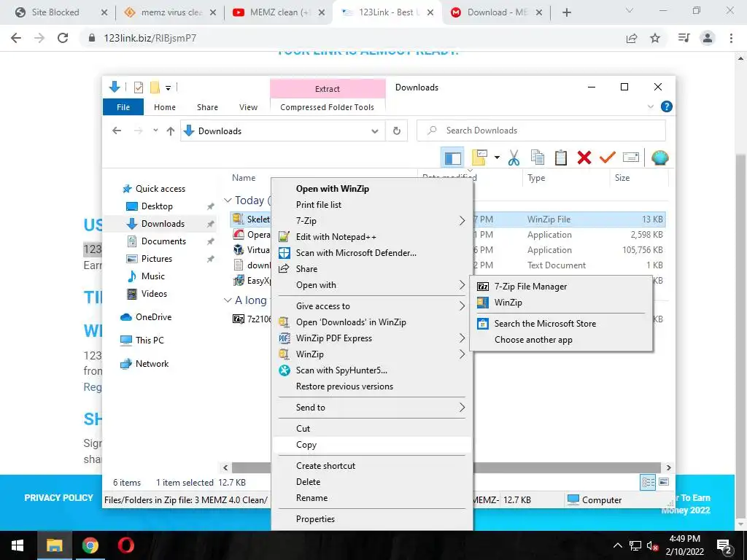Show hidden system tray icons
Image resolution: width=747 pixels, height=560 pixels.
[x=617, y=545]
